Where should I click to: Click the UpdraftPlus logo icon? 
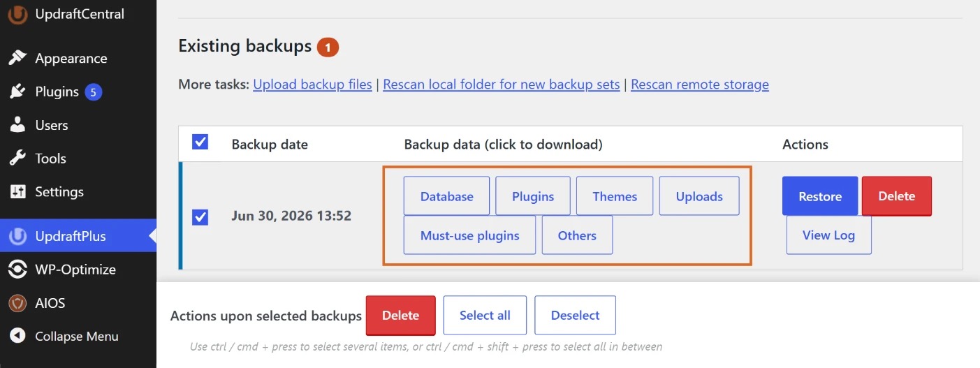17,236
